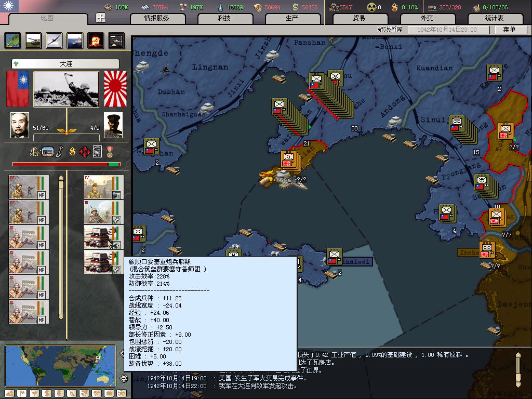This screenshot has height=399, width=532.
Task: Open the 贸易 tab
Action: (x=360, y=18)
